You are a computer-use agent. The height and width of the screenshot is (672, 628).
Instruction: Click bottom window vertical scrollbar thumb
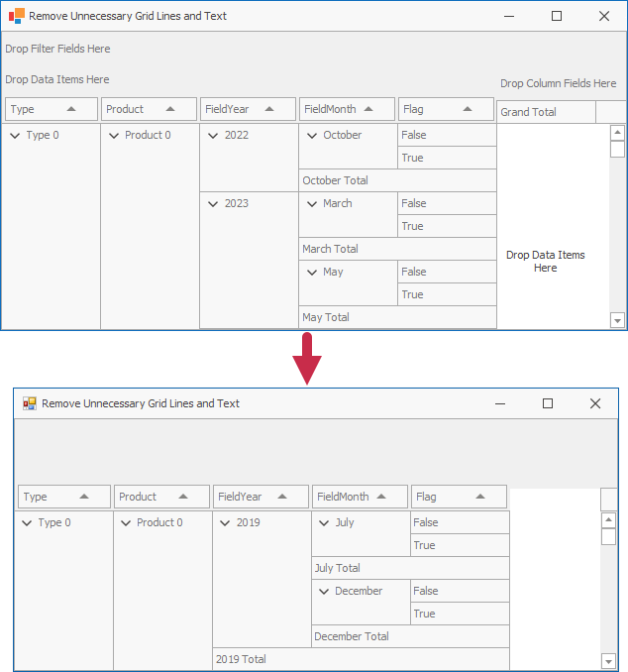click(x=609, y=536)
